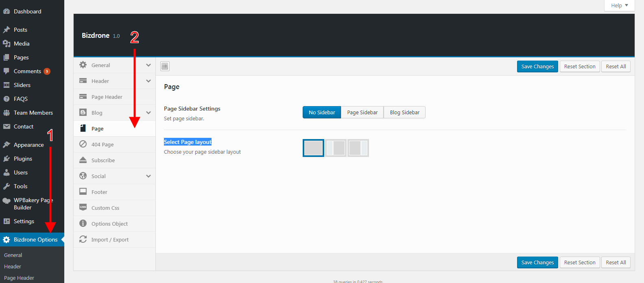Click the bottom Reset All button

point(616,262)
